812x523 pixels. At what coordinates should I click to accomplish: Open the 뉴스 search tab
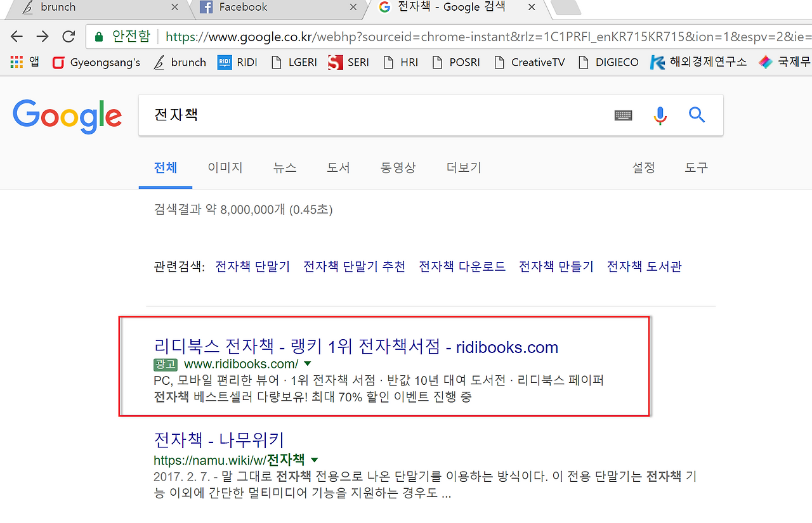coord(285,168)
